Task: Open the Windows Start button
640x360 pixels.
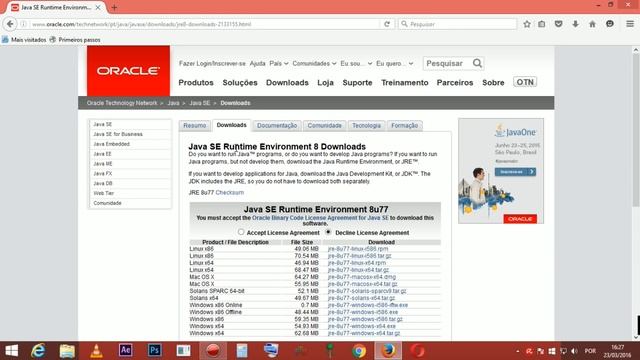Action: click(11, 351)
